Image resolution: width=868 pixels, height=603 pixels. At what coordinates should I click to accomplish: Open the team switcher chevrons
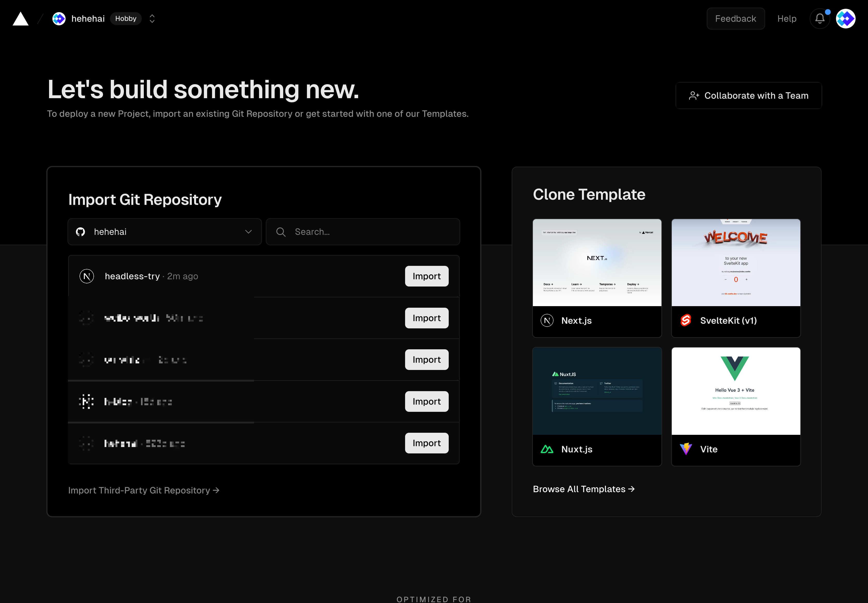point(152,19)
